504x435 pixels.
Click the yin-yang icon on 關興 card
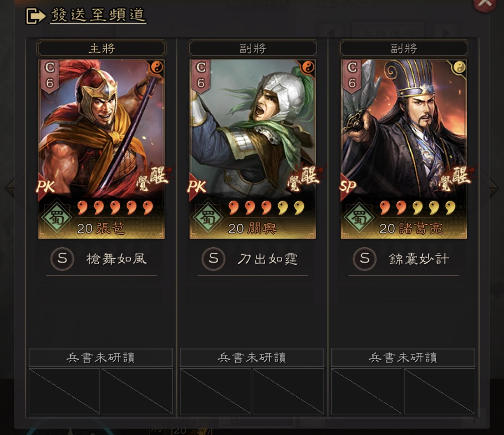tap(308, 68)
